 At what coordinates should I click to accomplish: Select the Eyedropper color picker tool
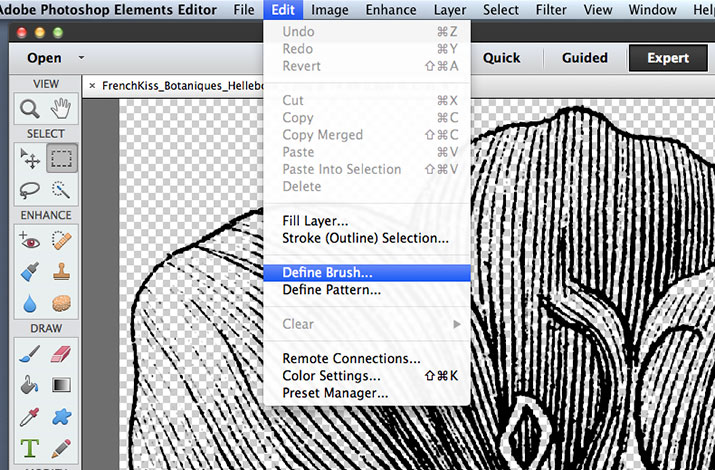point(30,417)
